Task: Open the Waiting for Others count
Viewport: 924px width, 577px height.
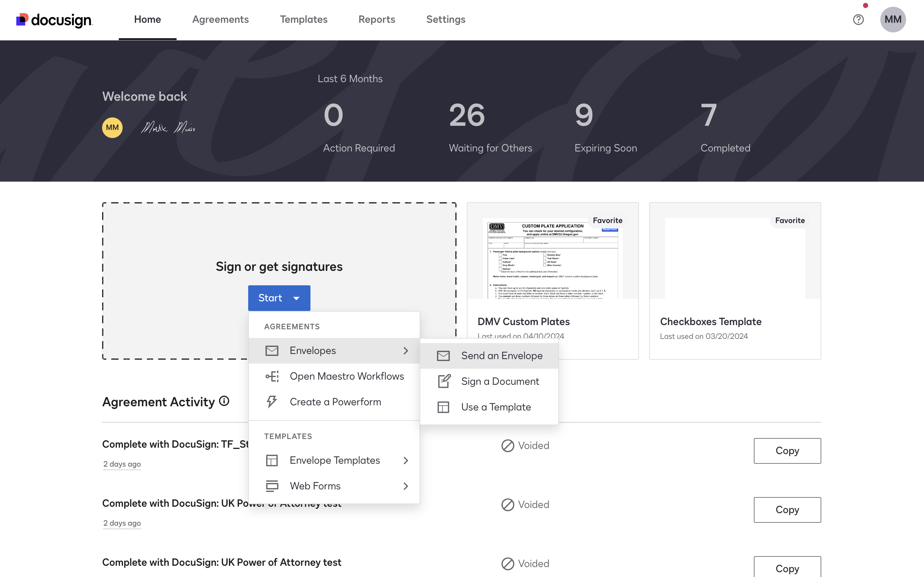Action: [467, 115]
